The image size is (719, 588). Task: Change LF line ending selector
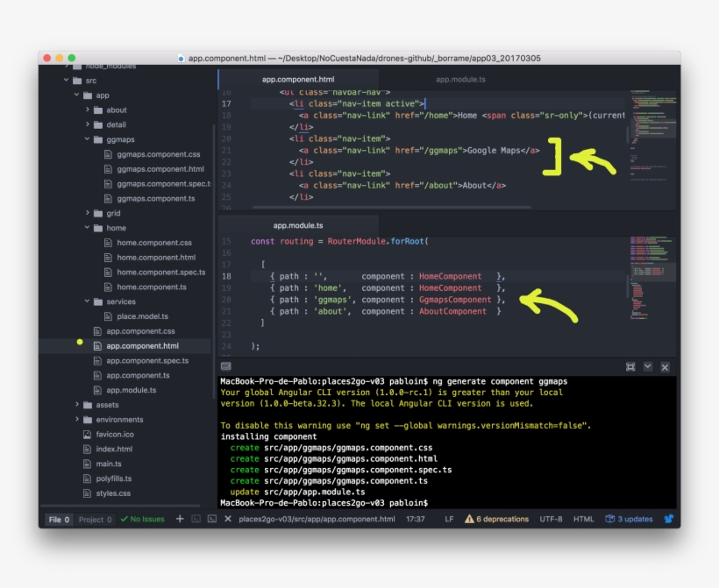click(x=449, y=520)
